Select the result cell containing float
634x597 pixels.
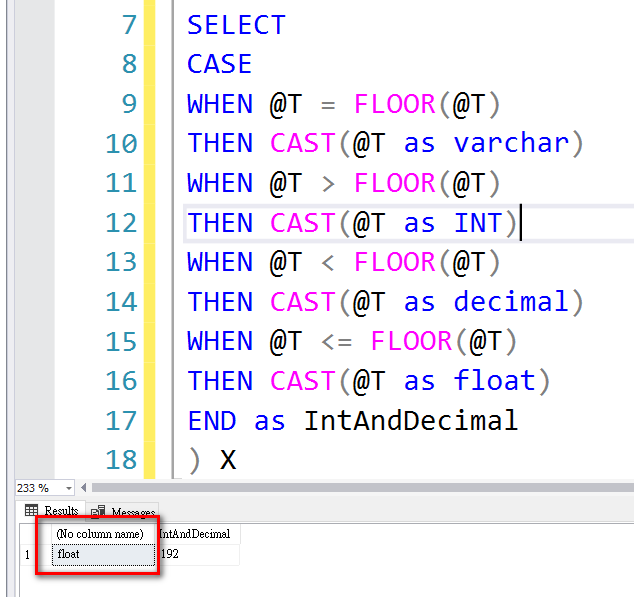coord(104,554)
